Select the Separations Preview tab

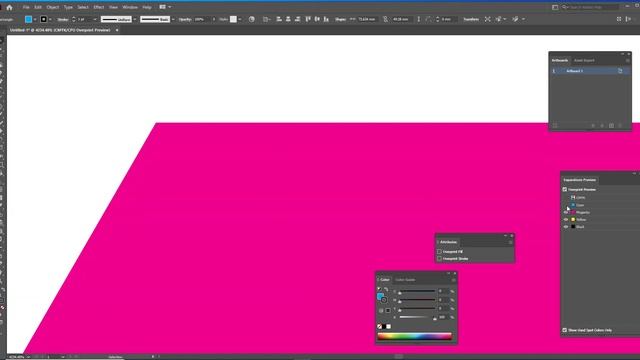(x=579, y=180)
